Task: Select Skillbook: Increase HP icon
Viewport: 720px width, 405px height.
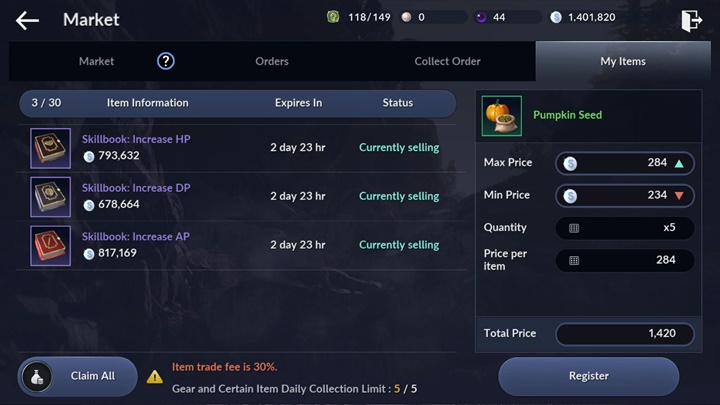Action: pyautogui.click(x=51, y=148)
